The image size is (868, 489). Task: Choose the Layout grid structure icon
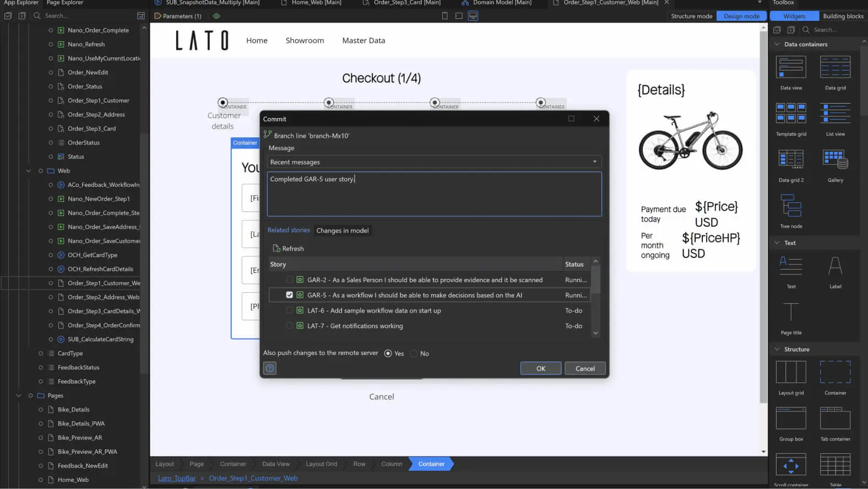click(x=791, y=372)
